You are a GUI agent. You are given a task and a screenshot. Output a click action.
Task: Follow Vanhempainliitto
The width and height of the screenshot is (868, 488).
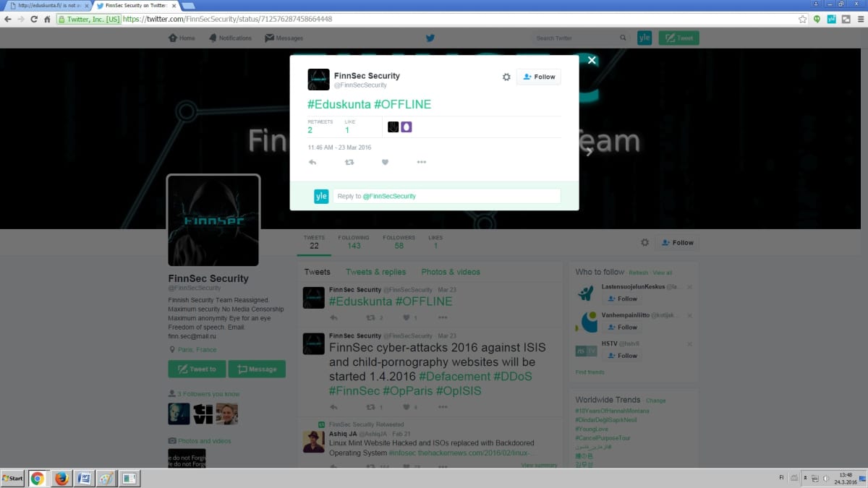coord(622,327)
